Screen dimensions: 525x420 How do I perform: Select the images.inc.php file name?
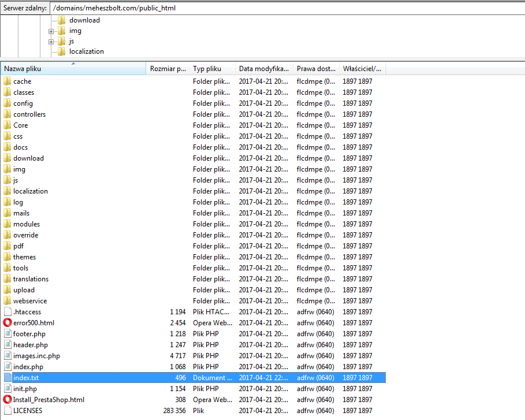point(36,356)
